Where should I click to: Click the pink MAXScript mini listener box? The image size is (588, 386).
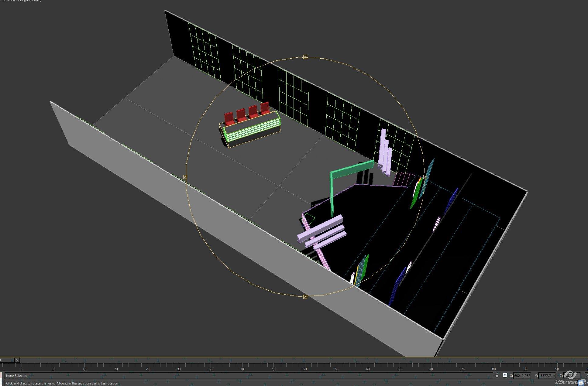point(1,376)
